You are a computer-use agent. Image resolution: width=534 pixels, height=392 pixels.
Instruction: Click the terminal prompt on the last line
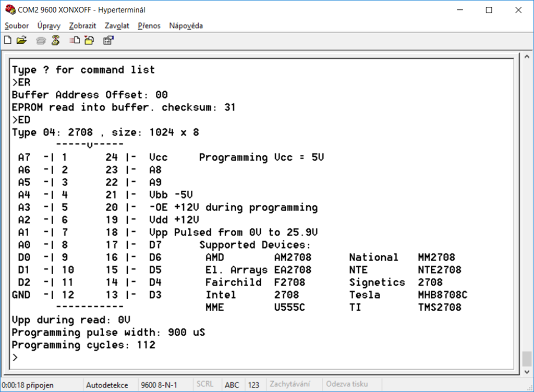pos(15,358)
